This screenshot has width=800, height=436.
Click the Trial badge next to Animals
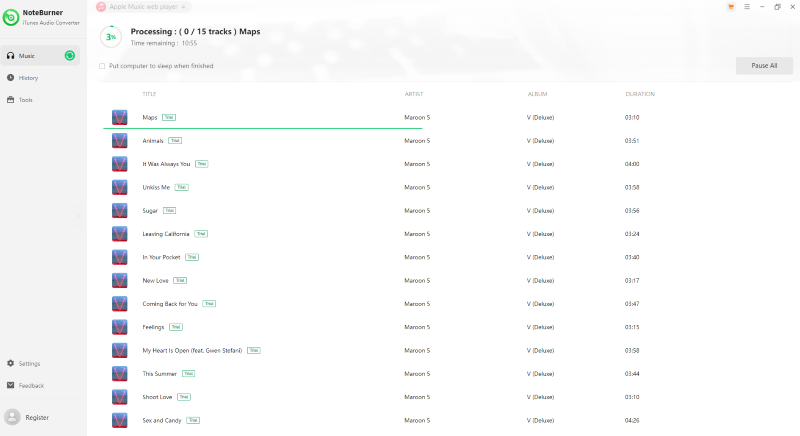tap(175, 141)
